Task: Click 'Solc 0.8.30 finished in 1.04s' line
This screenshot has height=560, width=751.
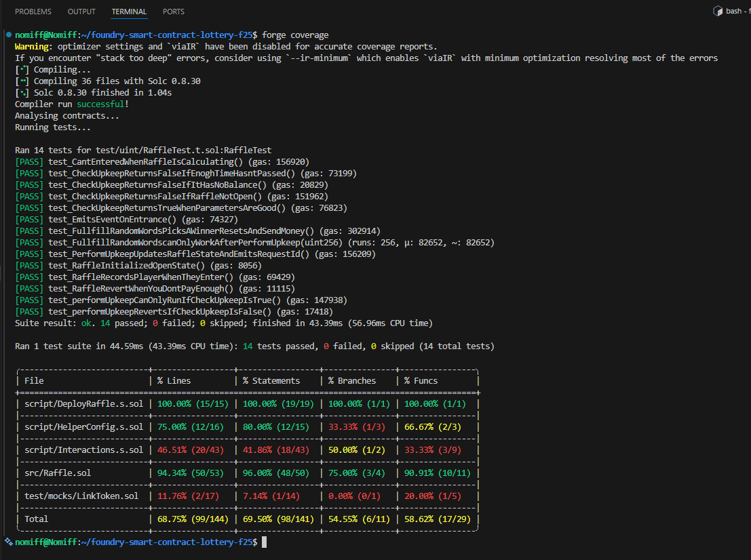Action: click(x=102, y=92)
